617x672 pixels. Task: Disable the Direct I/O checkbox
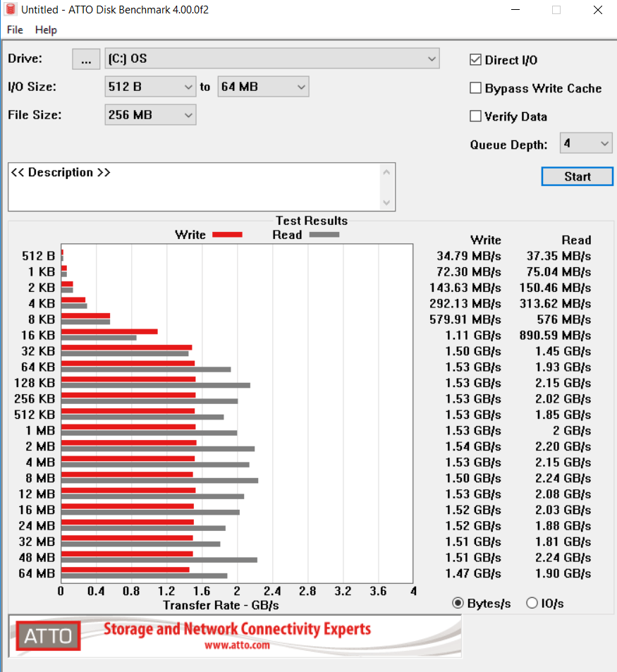tap(476, 60)
